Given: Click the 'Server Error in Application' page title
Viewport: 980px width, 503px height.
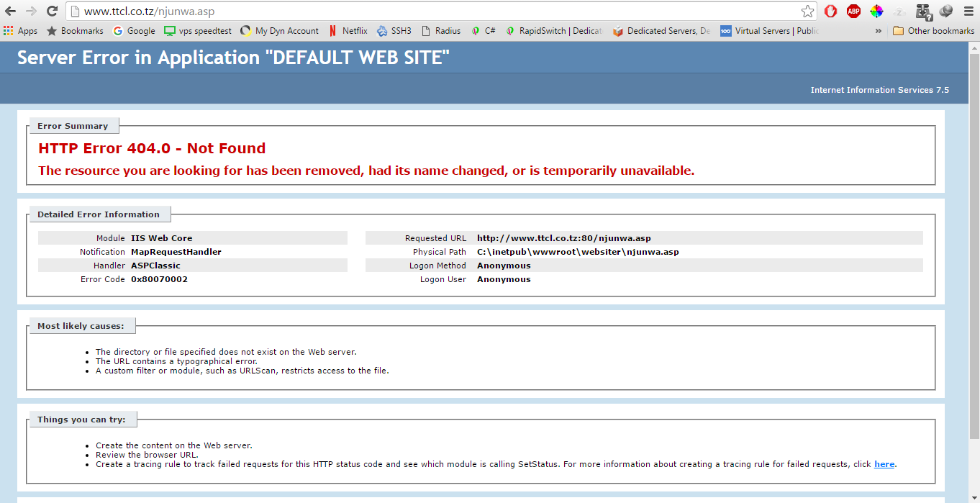Looking at the screenshot, I should [233, 58].
